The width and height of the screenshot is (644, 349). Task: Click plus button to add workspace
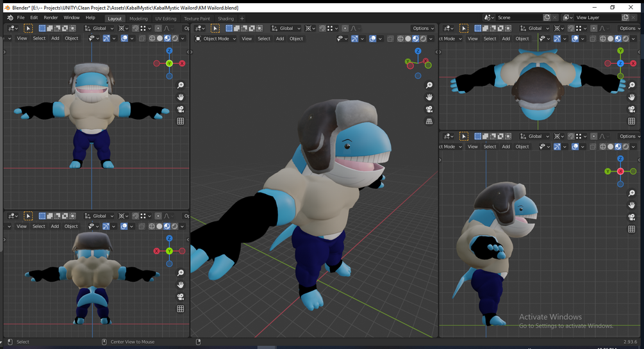pos(242,19)
